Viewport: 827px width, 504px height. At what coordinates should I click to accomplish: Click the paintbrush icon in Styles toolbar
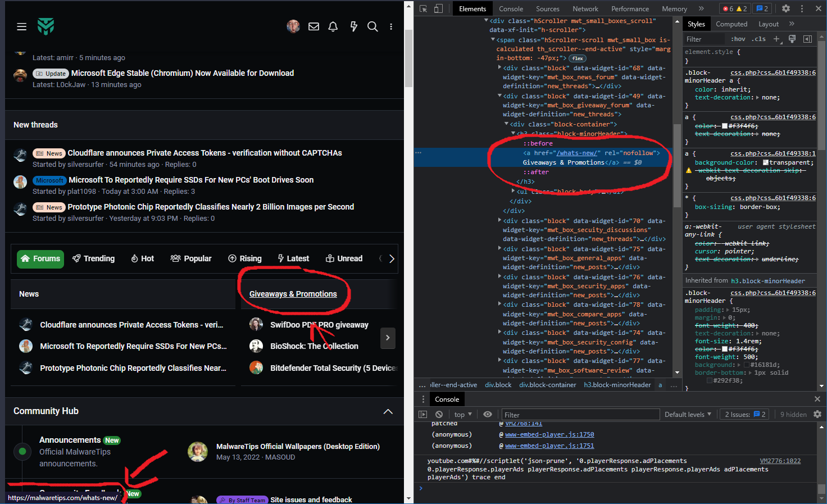coord(792,39)
